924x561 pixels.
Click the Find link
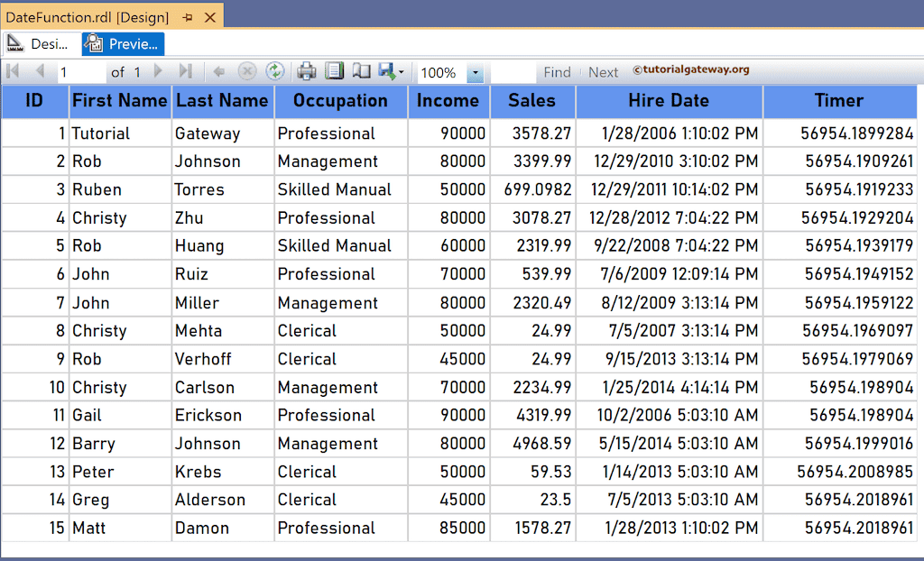[557, 72]
